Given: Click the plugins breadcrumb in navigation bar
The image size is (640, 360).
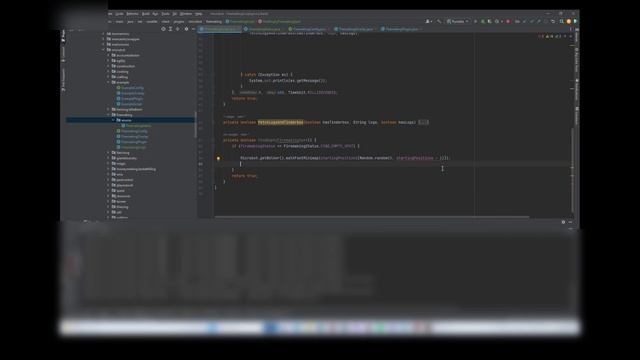Looking at the screenshot, I should (x=179, y=22).
